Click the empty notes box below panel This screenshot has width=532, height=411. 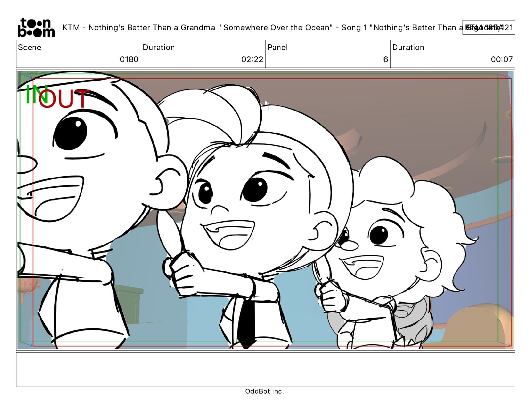(x=265, y=369)
